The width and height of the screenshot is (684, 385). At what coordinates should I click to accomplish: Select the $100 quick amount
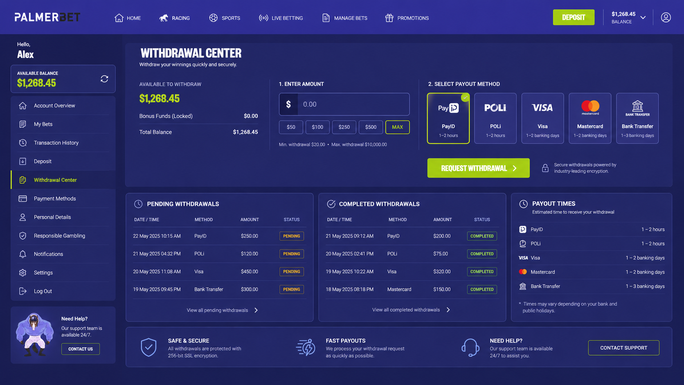[x=318, y=127]
